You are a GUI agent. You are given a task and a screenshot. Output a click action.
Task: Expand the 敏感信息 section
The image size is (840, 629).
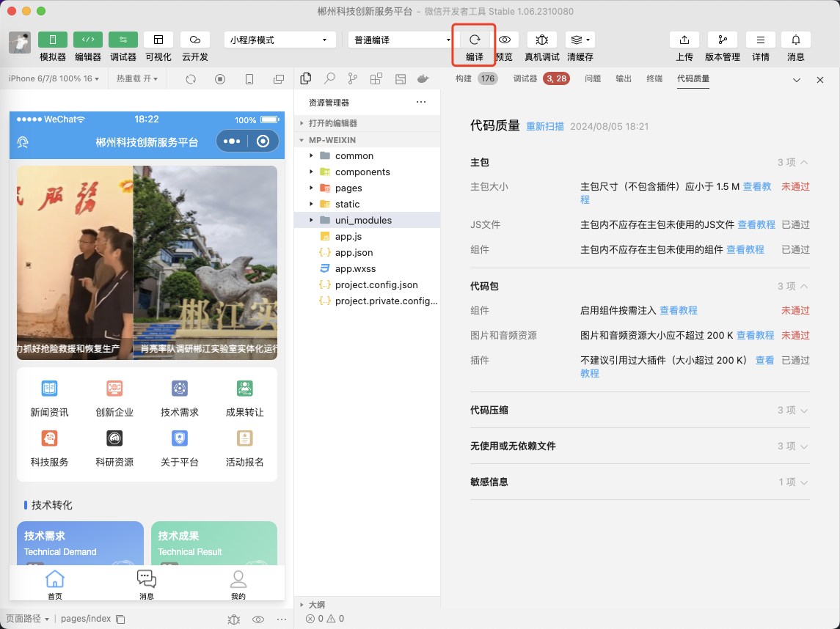click(640, 482)
